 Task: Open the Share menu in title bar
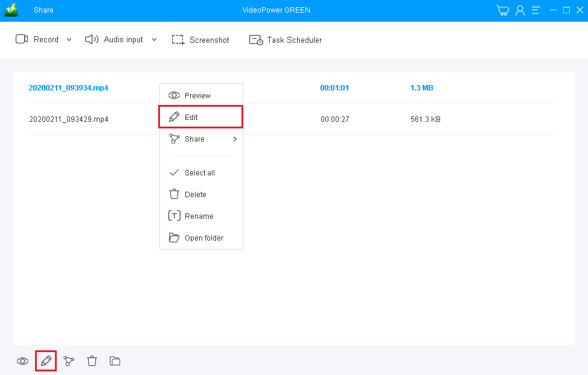[43, 10]
